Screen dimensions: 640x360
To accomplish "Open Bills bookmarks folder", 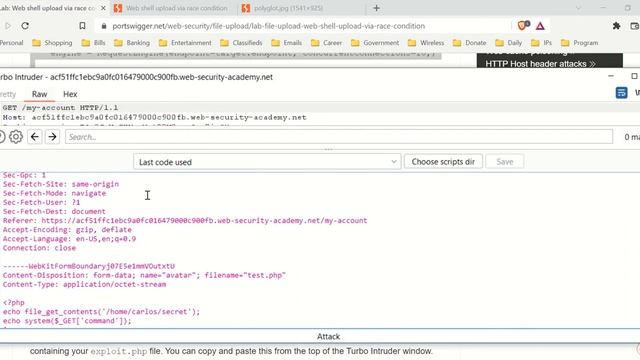I will (93, 43).
